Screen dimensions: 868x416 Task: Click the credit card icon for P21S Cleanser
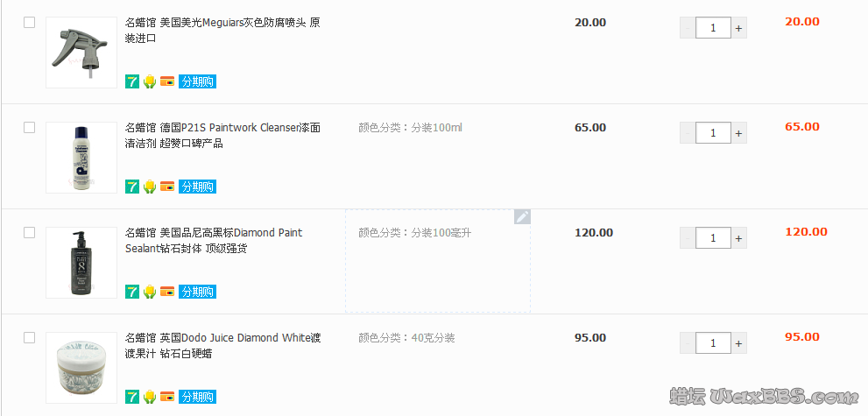167,187
